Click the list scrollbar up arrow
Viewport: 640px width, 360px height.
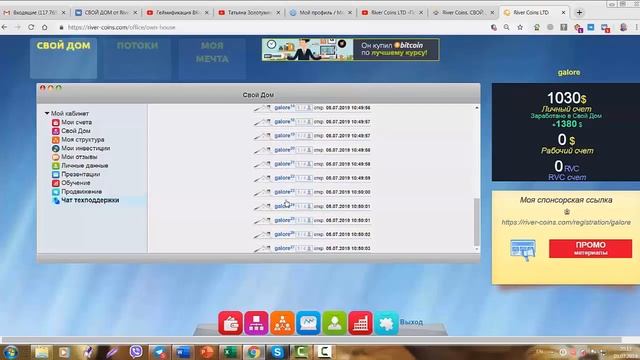476,107
